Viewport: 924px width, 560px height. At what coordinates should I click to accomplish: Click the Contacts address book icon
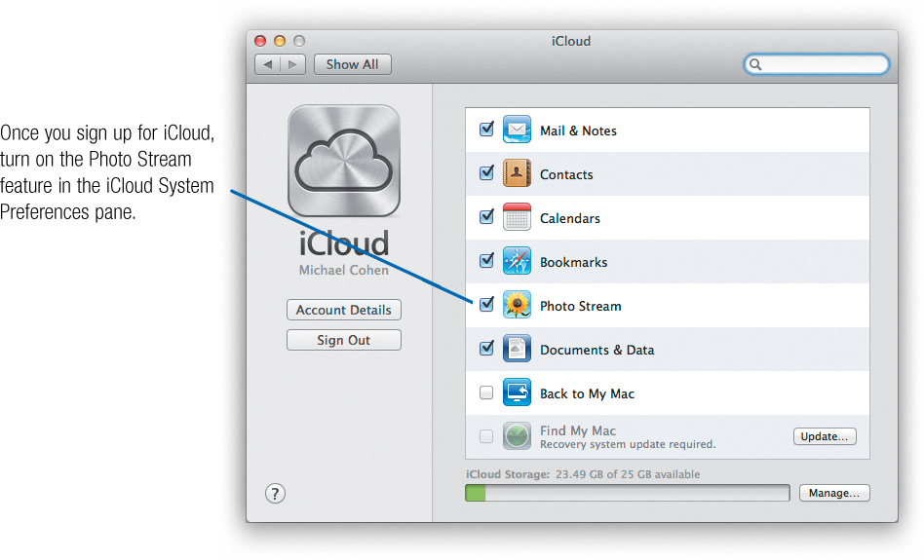[517, 173]
